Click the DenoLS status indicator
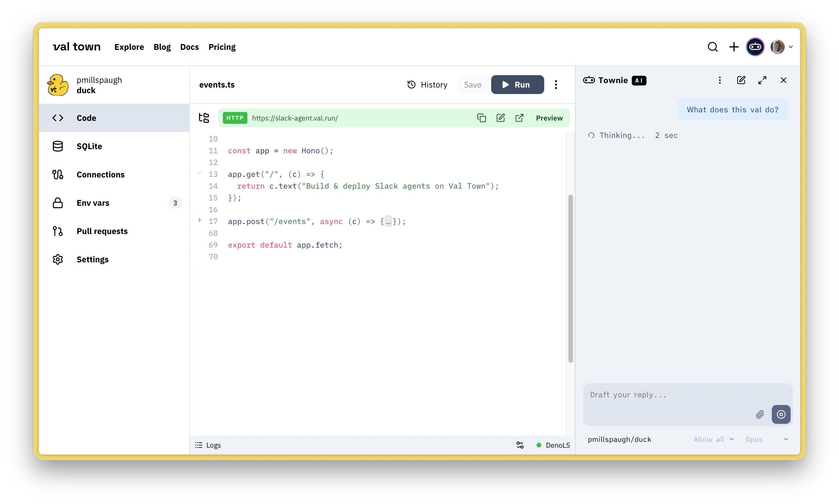839x504 pixels. point(553,445)
